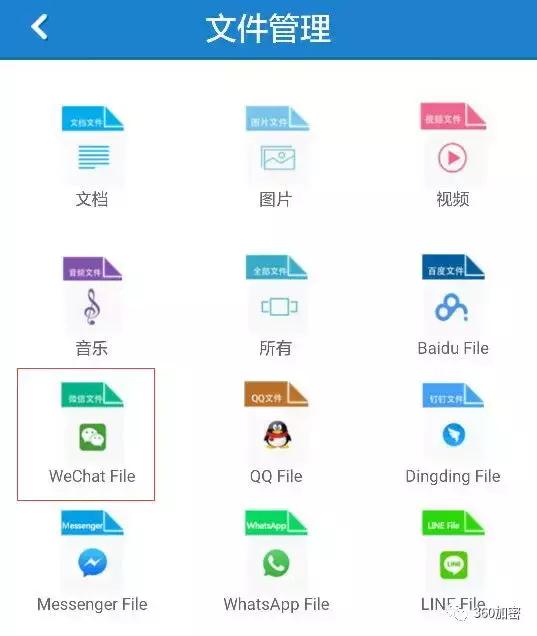Tap the blue 文档文件 document tab header
The width and height of the screenshot is (537, 636).
click(x=92, y=119)
